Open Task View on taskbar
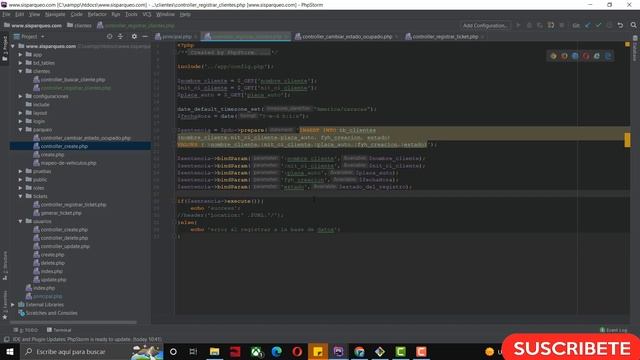The image size is (640, 360). click(193, 351)
